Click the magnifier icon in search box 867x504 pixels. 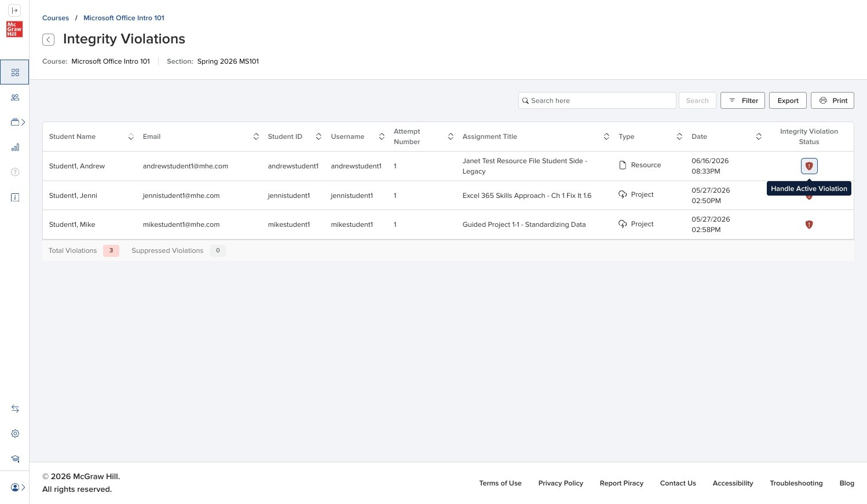pos(526,101)
